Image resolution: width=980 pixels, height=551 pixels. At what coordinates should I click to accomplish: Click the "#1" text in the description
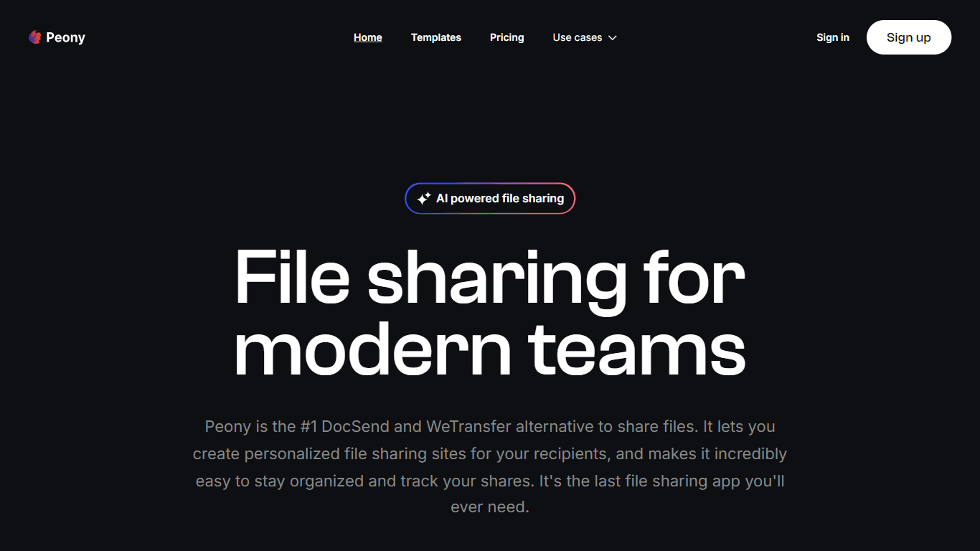[x=309, y=427]
